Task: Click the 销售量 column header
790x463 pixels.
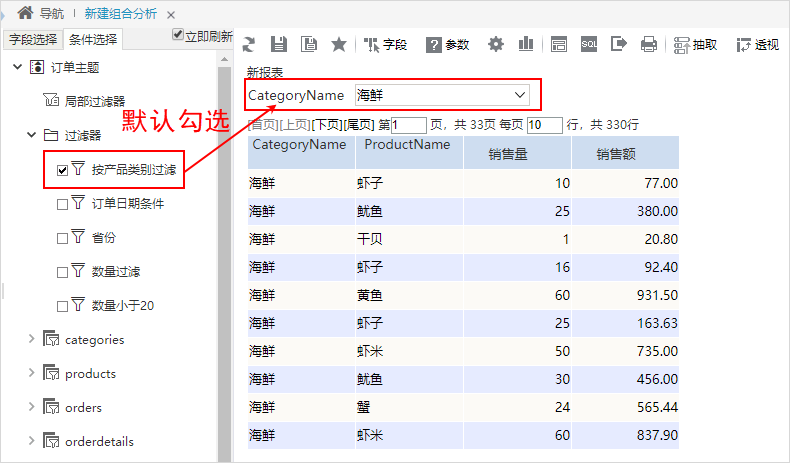Action: pyautogui.click(x=517, y=152)
